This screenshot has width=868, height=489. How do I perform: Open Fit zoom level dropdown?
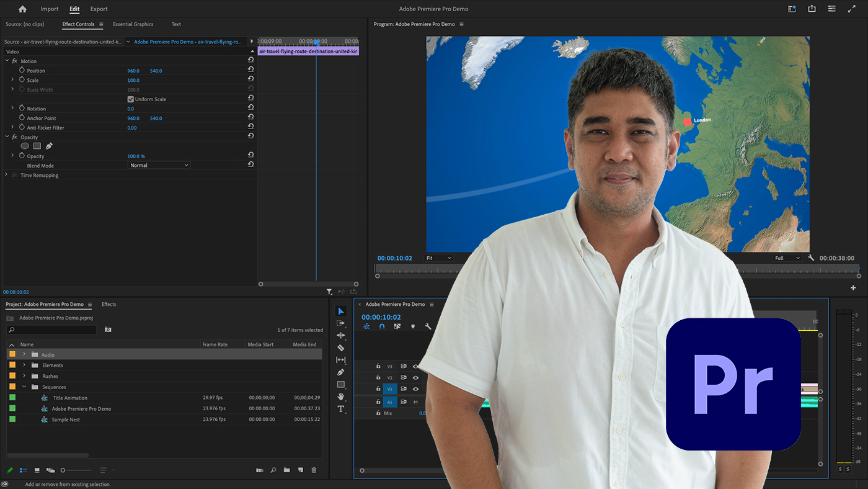[x=438, y=258]
